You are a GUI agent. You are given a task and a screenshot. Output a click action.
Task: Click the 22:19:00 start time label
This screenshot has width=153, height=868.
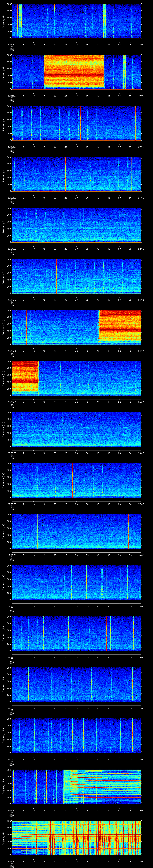(x=12, y=147)
